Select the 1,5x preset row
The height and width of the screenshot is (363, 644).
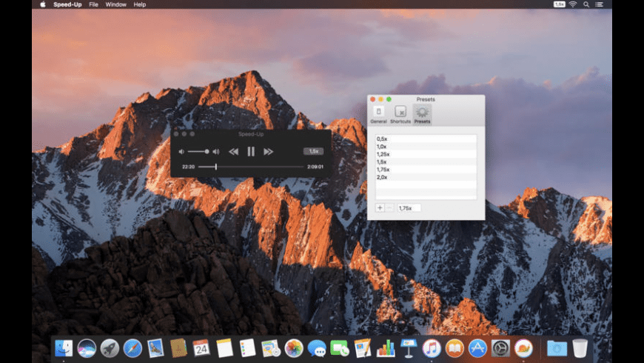pyautogui.click(x=426, y=162)
